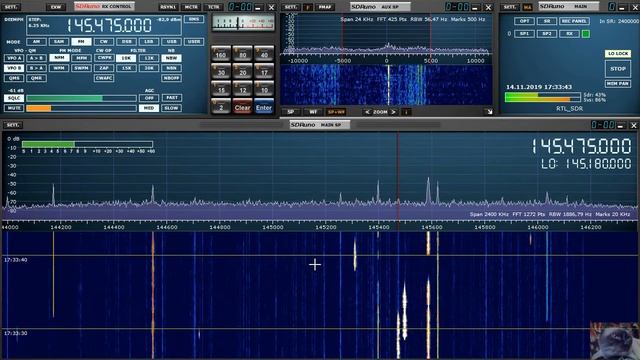Open SETT. in Main window
The width and height of the screenshot is (640, 360).
tap(510, 7)
